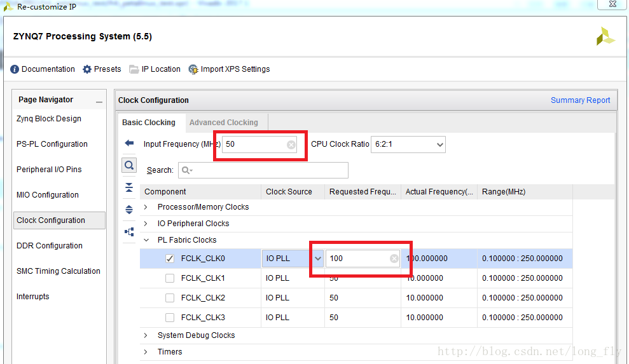
Task: Clear the Input Frequency field value
Action: 291,145
